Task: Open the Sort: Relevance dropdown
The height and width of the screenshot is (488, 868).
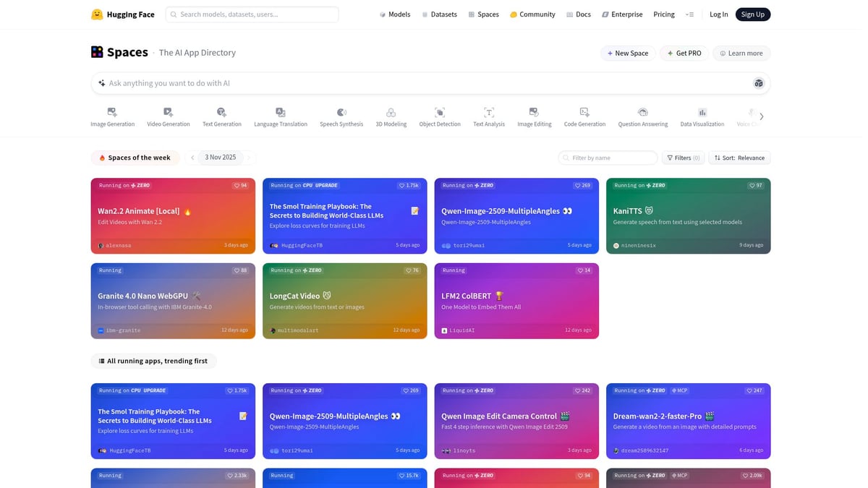Action: [x=739, y=158]
